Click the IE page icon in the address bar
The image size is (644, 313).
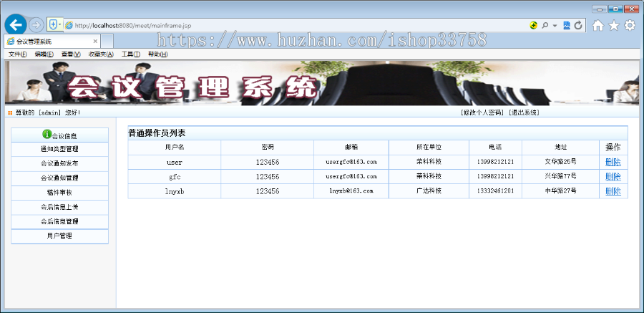tap(69, 26)
